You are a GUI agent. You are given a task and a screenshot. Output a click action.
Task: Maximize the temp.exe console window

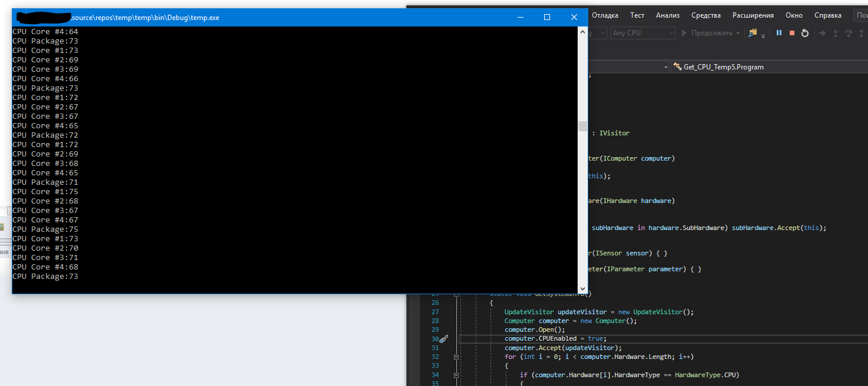(547, 18)
